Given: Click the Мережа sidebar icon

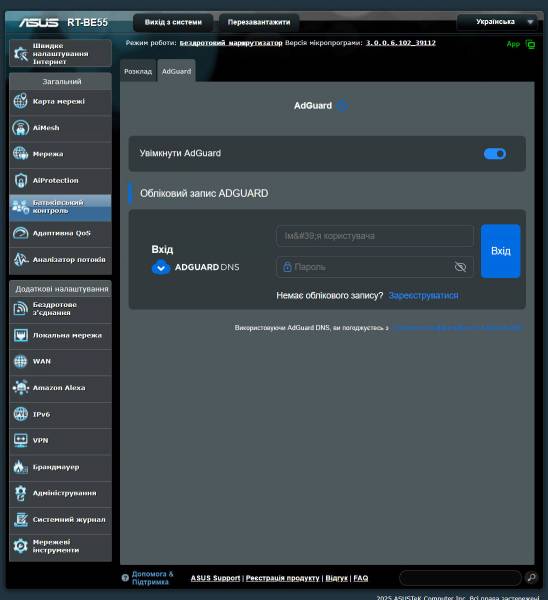Looking at the screenshot, I should 21,154.
